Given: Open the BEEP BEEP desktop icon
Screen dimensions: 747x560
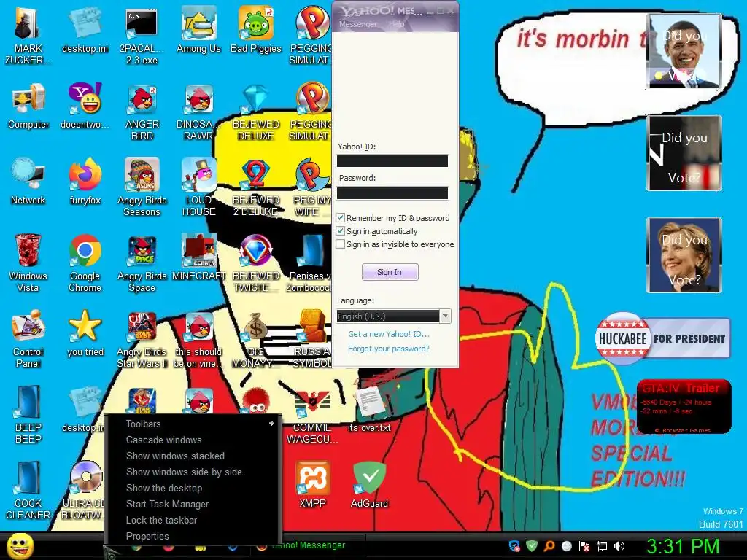Looking at the screenshot, I should click(28, 415).
